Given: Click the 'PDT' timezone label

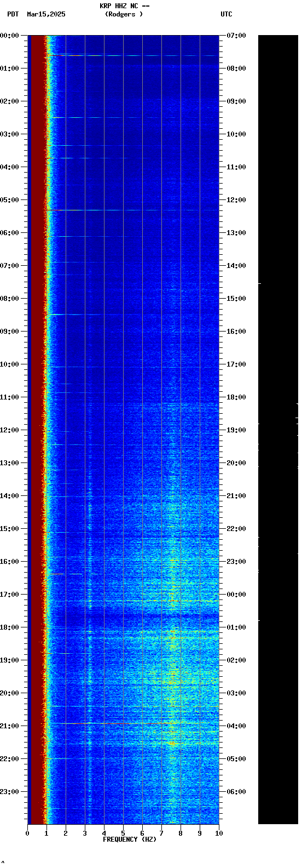Looking at the screenshot, I should [x=13, y=14].
